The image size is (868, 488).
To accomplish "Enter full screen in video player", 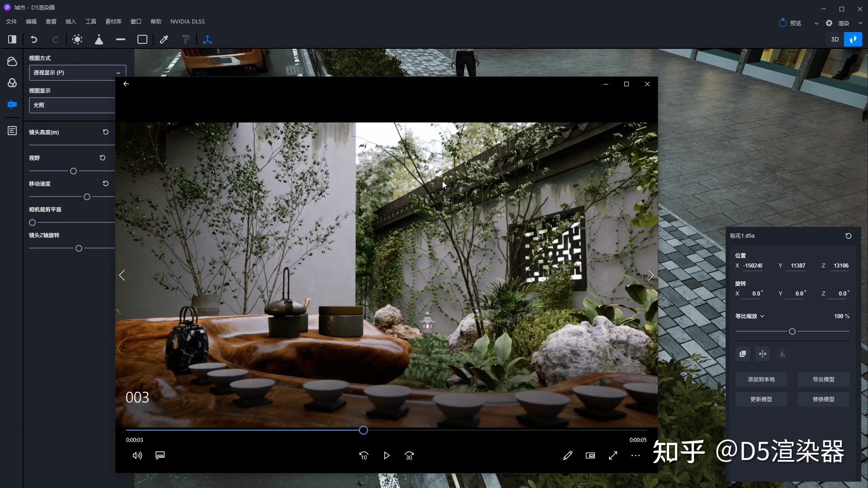I will click(613, 455).
